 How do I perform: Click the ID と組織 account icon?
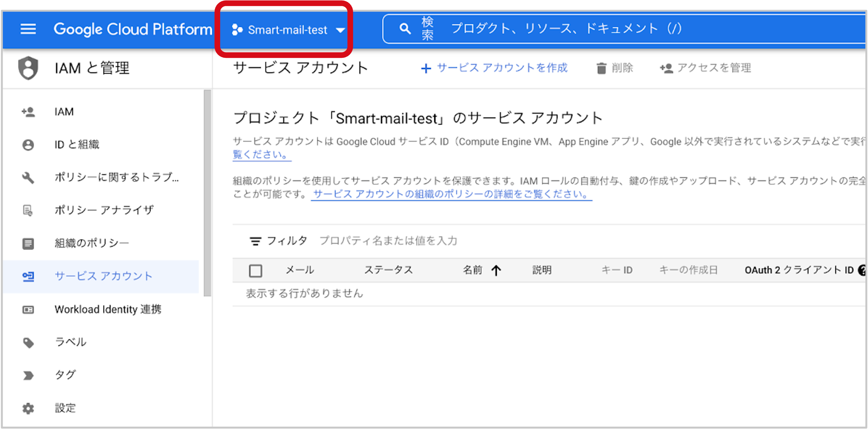click(28, 145)
